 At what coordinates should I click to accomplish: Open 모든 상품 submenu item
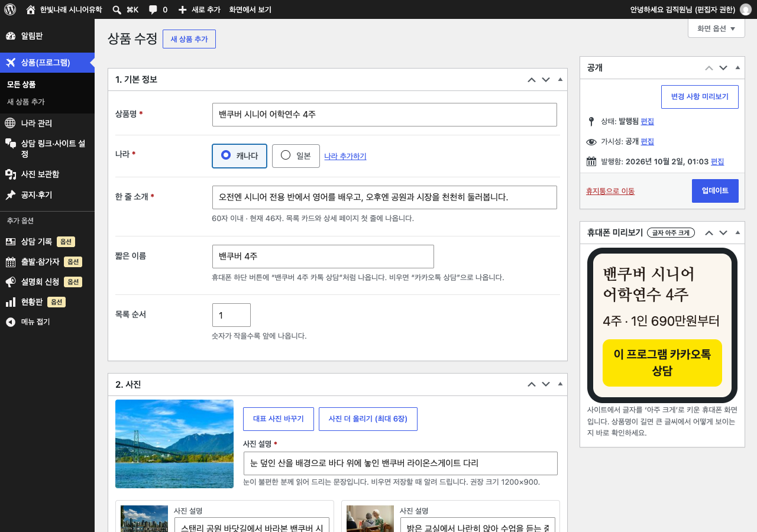pyautogui.click(x=21, y=85)
